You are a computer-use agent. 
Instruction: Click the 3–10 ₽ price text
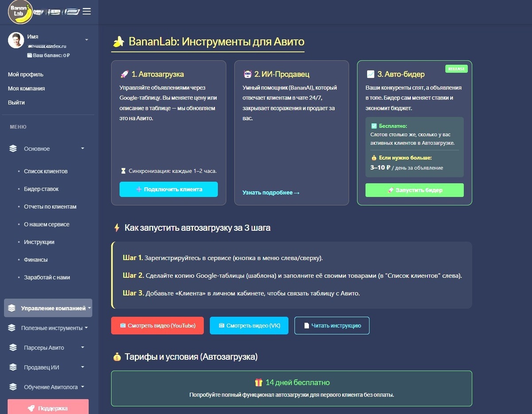pos(380,168)
